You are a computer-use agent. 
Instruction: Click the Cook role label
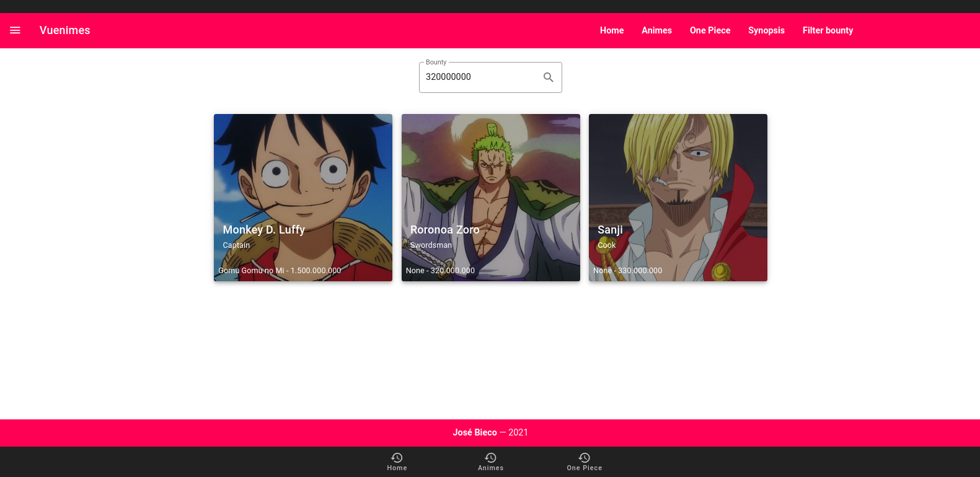[x=606, y=245]
